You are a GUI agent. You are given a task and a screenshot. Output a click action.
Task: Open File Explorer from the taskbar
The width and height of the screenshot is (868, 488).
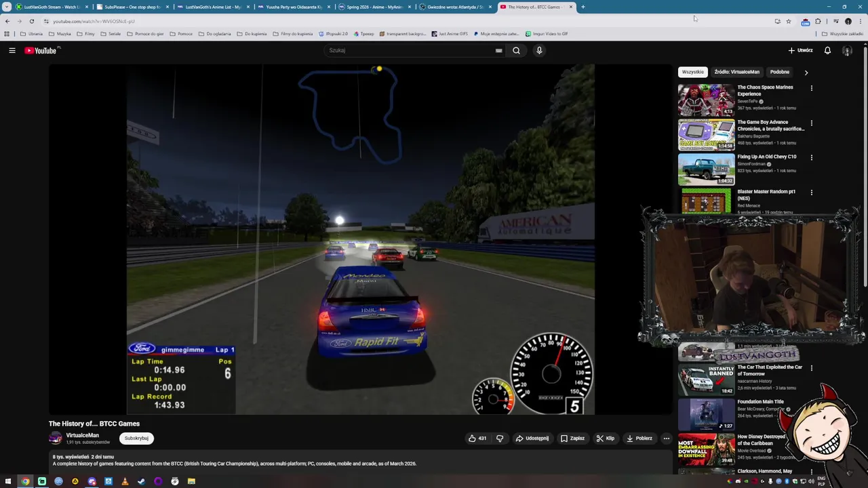(191, 481)
